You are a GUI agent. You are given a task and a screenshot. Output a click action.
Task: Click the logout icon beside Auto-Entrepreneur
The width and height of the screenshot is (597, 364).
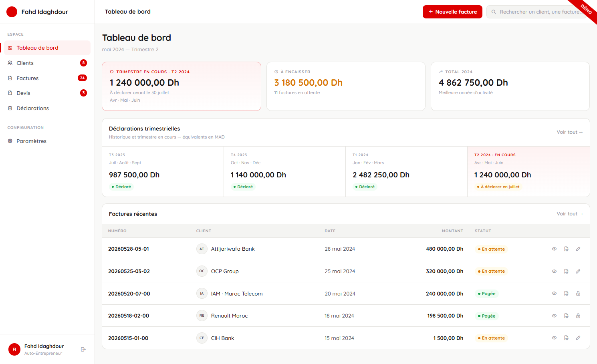pyautogui.click(x=83, y=350)
